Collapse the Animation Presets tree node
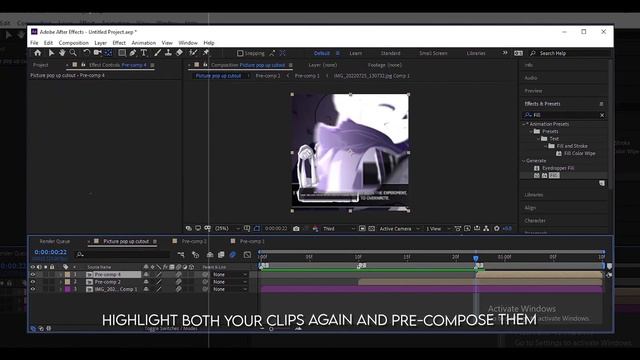This screenshot has width=640, height=360. [x=524, y=124]
